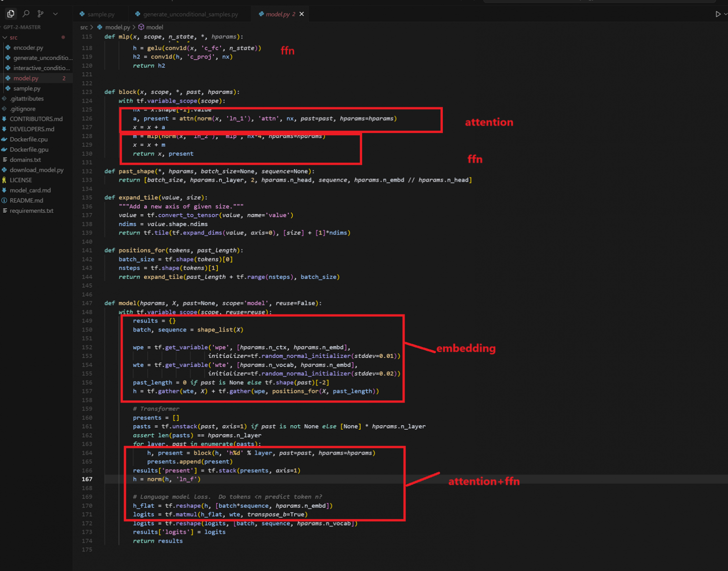Click the 'def past_shape' definition line
Screen dimensions: 728x571
coord(210,171)
